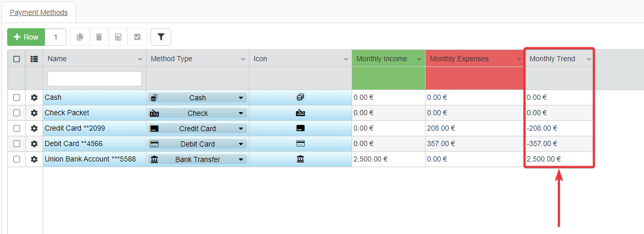The width and height of the screenshot is (644, 234).
Task: Check the Credit Card **2099 row checkbox
Action: point(16,129)
